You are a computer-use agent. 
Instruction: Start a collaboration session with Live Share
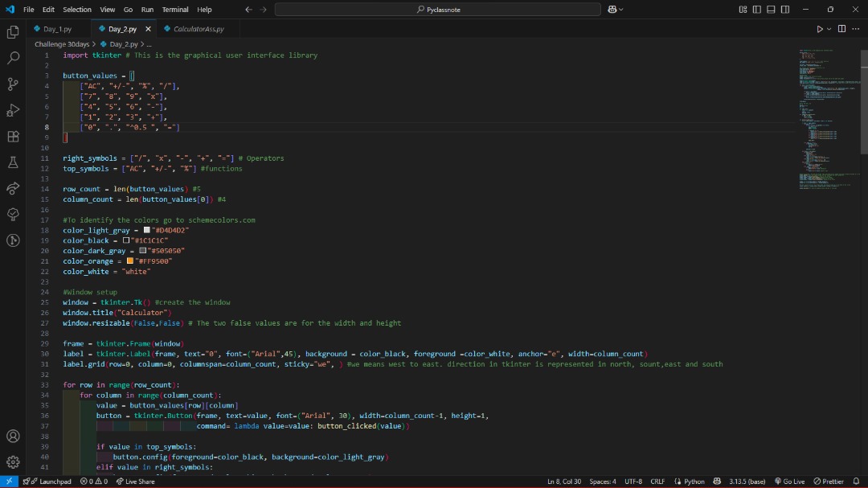[x=137, y=481]
